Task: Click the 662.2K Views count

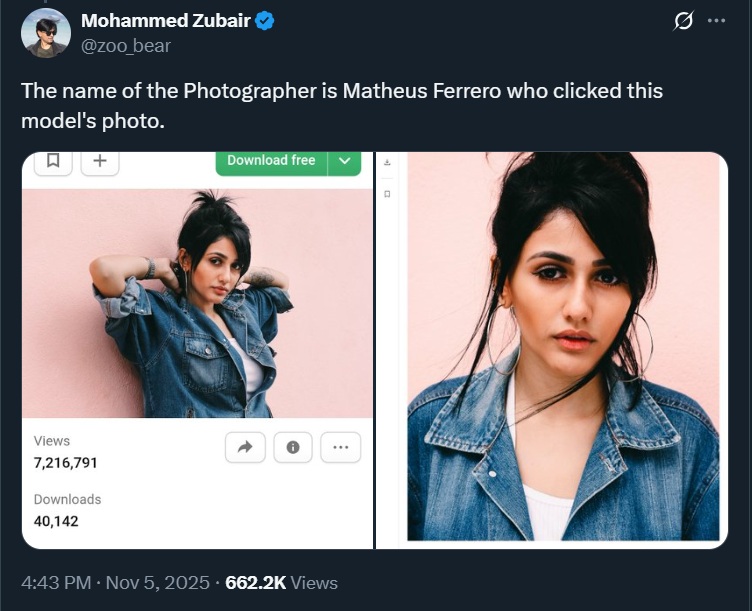Action: click(x=282, y=582)
